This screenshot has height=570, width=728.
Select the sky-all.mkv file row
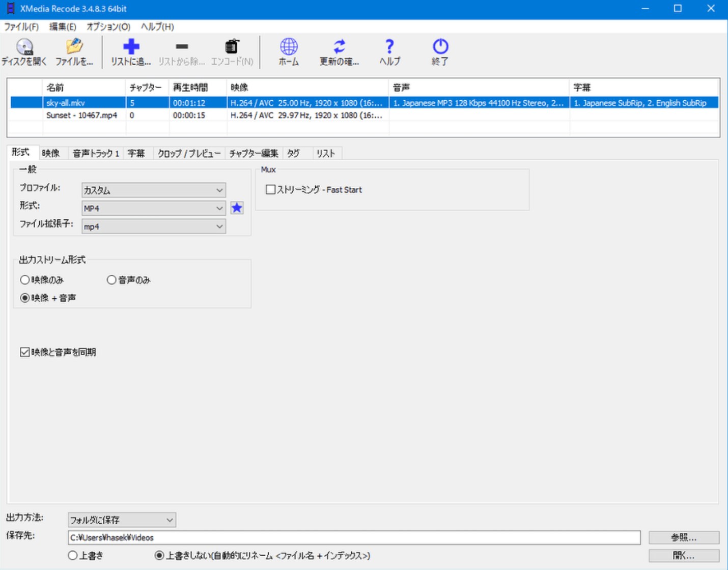[x=365, y=103]
